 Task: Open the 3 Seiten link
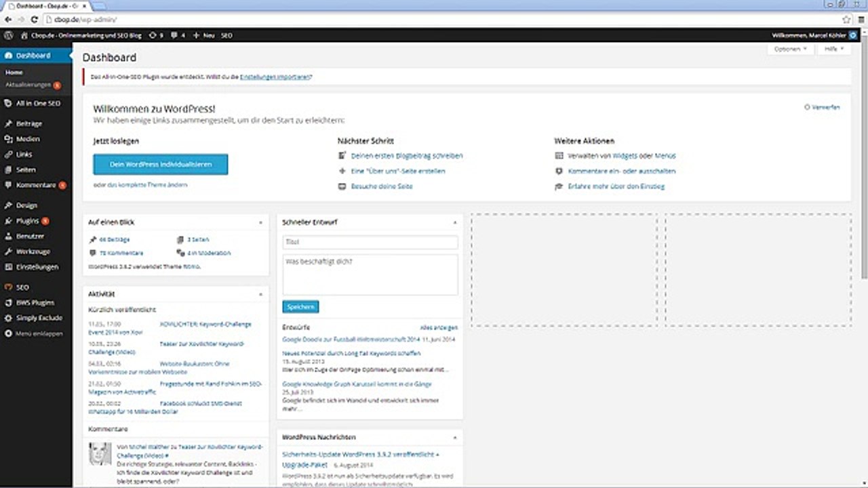point(198,240)
